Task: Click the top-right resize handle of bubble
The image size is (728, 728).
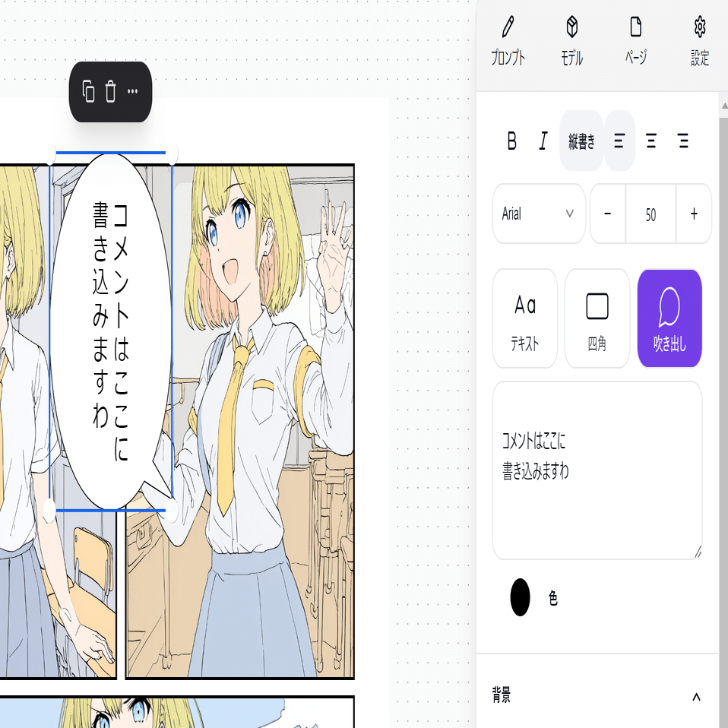Action: (172, 154)
